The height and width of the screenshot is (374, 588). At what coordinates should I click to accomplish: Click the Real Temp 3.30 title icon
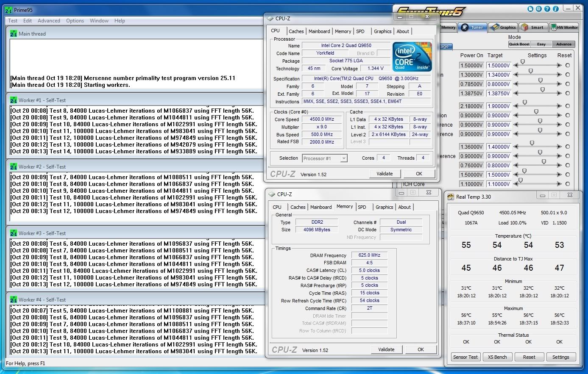coord(451,197)
